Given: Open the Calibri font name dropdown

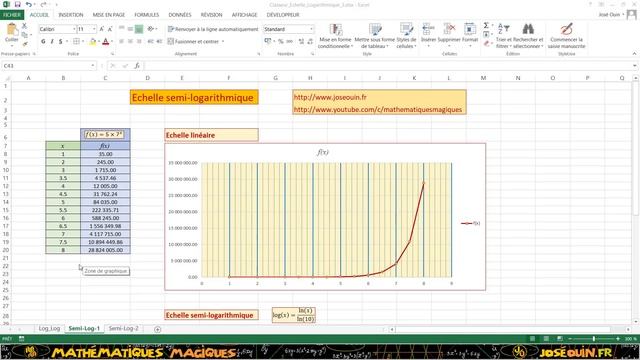Looking at the screenshot, I should point(74,29).
